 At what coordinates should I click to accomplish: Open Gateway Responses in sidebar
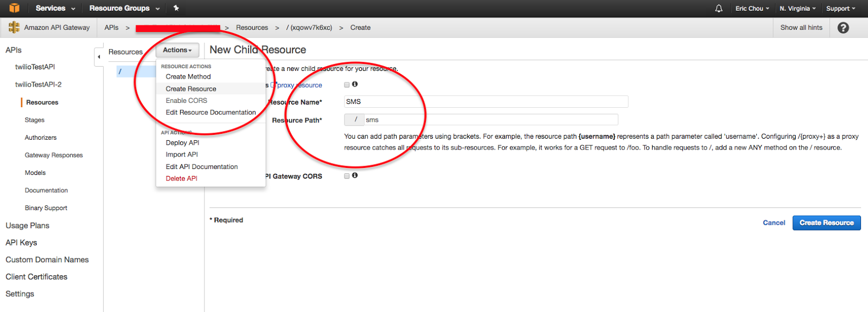(54, 155)
